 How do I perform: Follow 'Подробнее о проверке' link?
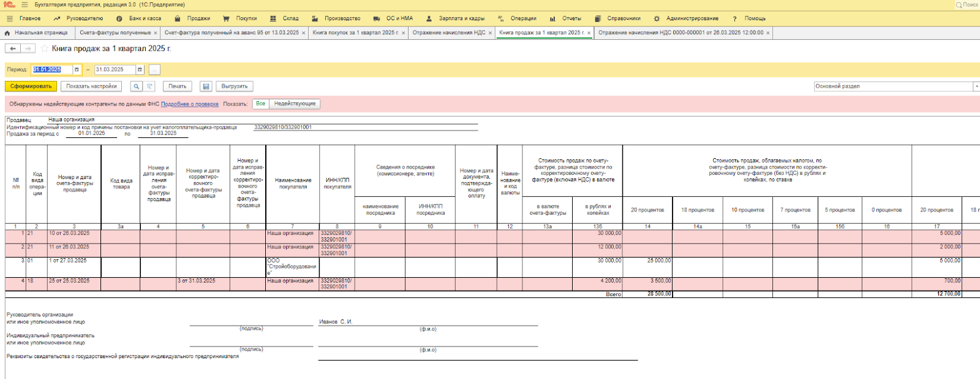pos(189,104)
